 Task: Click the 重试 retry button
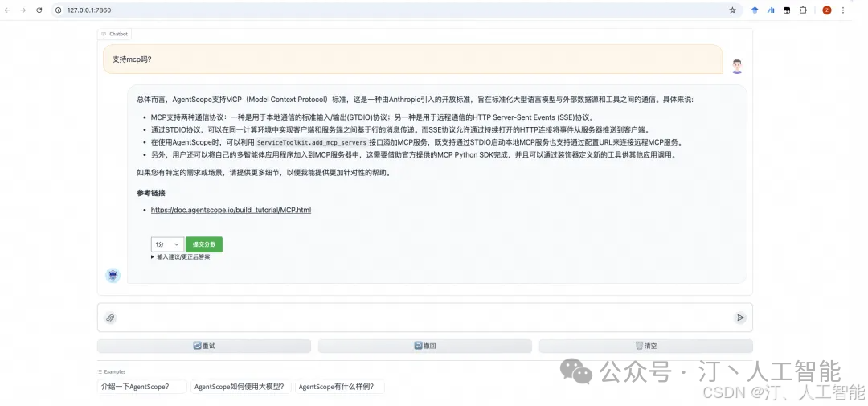tap(203, 346)
